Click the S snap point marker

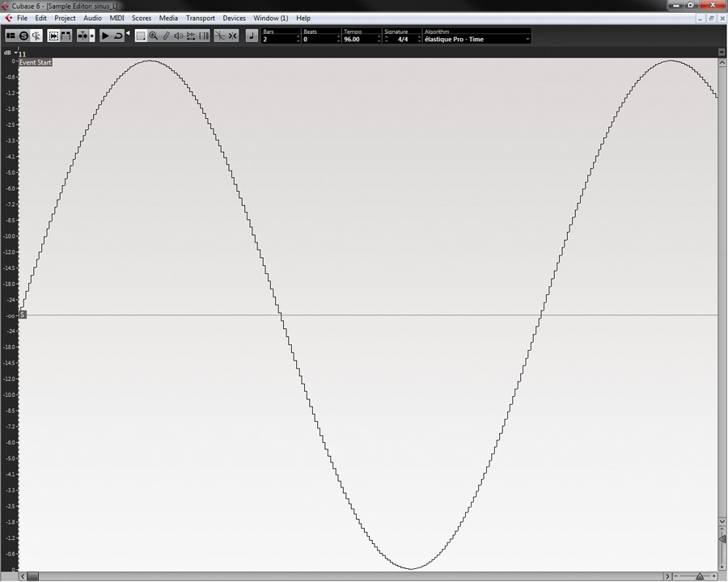coord(23,314)
